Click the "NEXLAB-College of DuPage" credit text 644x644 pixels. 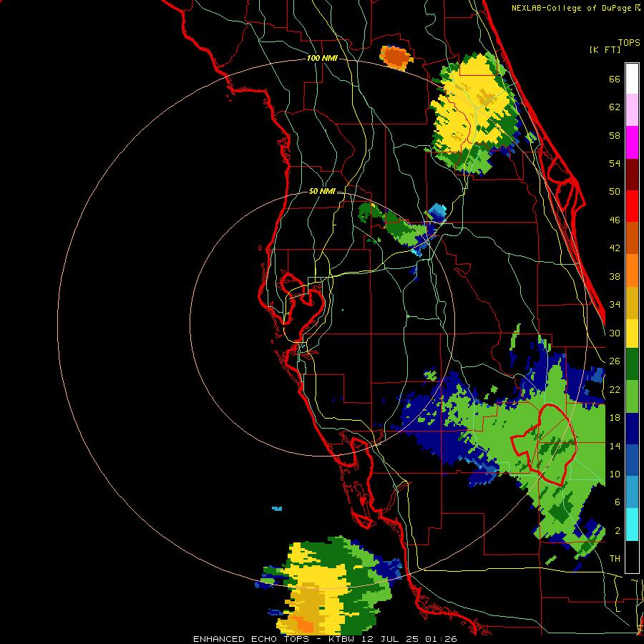coord(572,8)
